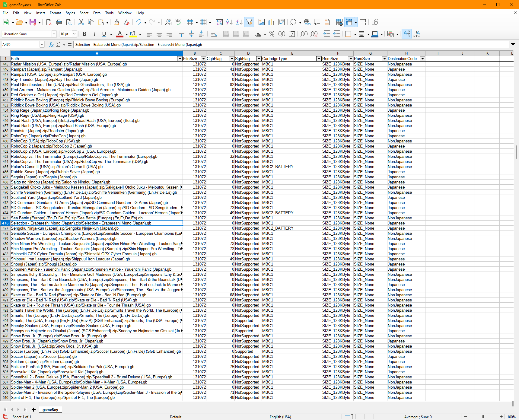
Task: Insert a chart
Action: [272, 22]
